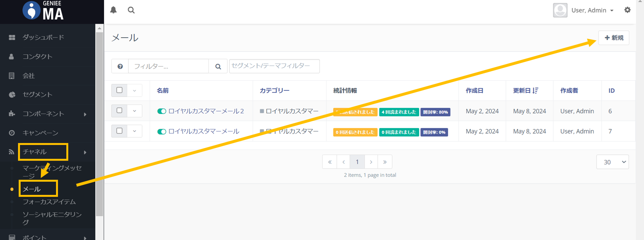Screen dimensions: 644x240
Task: Open row actions dropdown for ロイヤルカスタマーメール２
Action: tap(135, 111)
